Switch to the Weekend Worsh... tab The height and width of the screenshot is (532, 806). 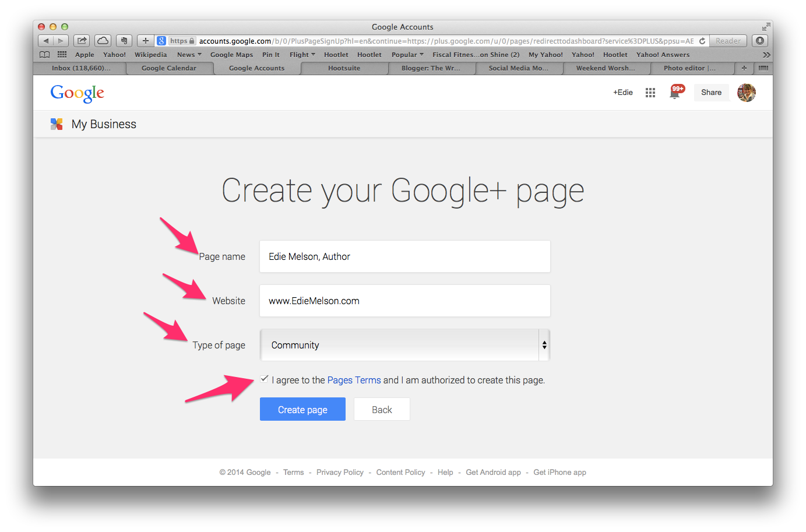(x=606, y=68)
